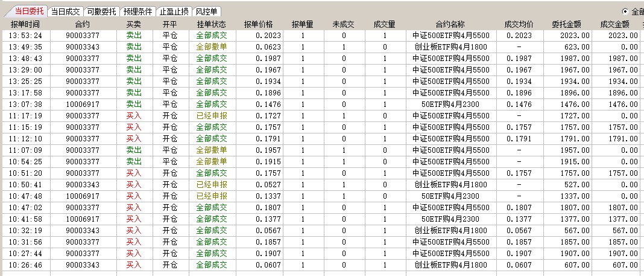
Task: Click the 委托金额 column header
Action: [567, 24]
